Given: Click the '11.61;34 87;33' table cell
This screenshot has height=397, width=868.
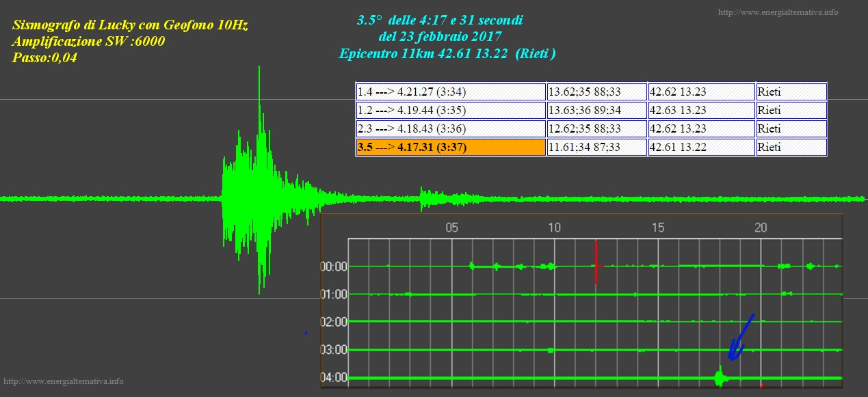Looking at the screenshot, I should tap(597, 147).
